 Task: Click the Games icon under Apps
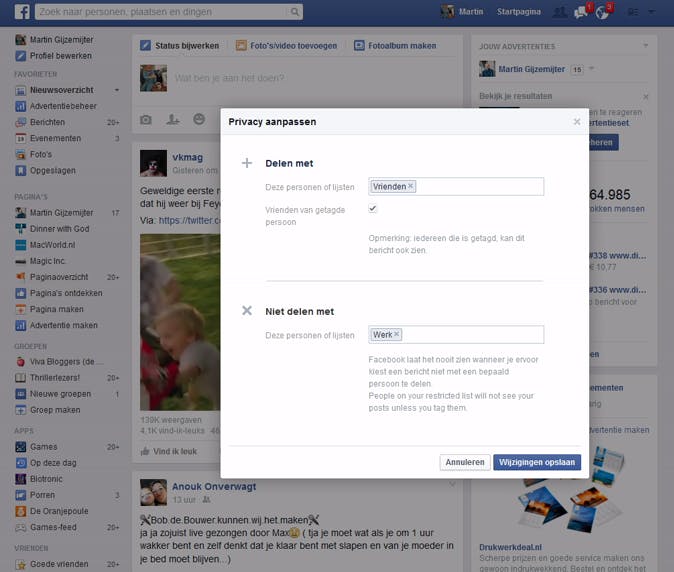point(20,447)
